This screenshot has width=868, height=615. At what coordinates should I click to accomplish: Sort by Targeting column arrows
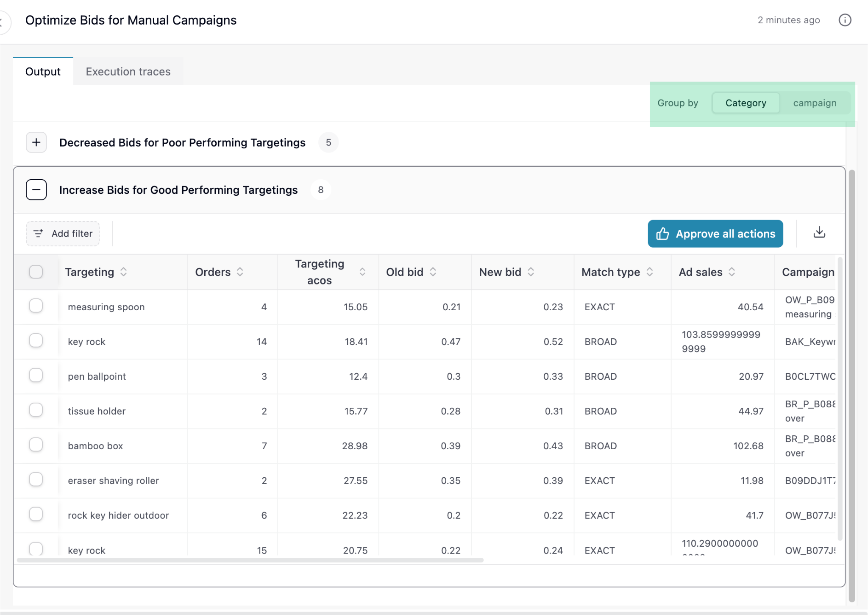click(x=123, y=272)
